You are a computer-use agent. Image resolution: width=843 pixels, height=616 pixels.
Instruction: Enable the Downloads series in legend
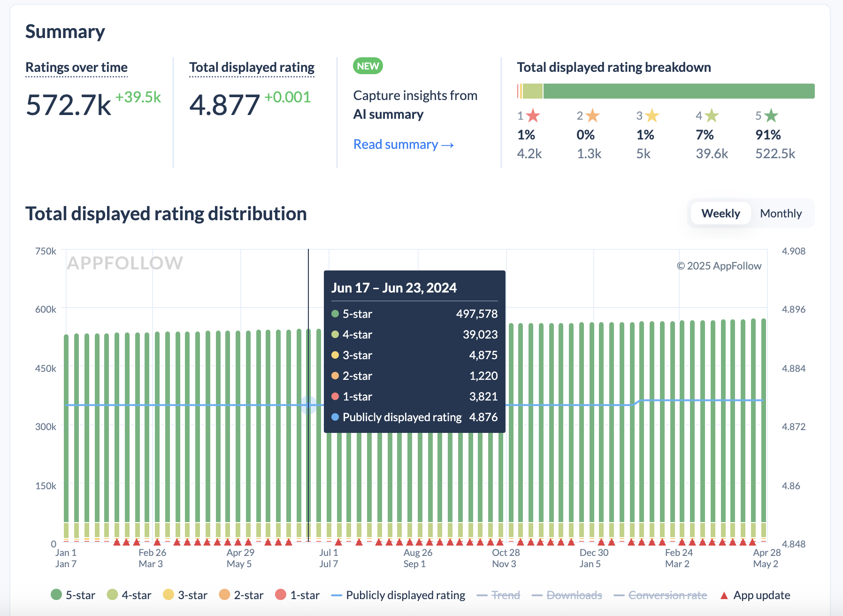pyautogui.click(x=567, y=595)
